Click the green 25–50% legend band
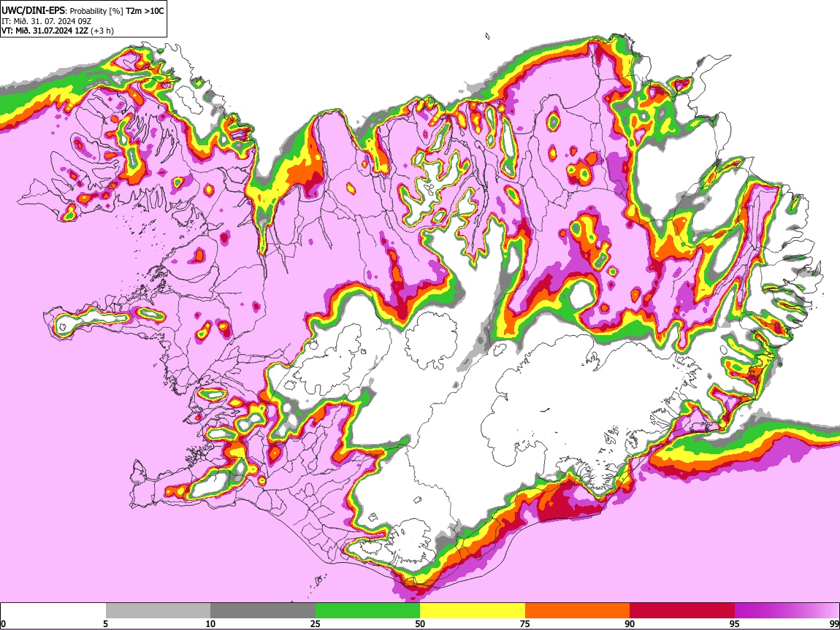 pos(367,611)
